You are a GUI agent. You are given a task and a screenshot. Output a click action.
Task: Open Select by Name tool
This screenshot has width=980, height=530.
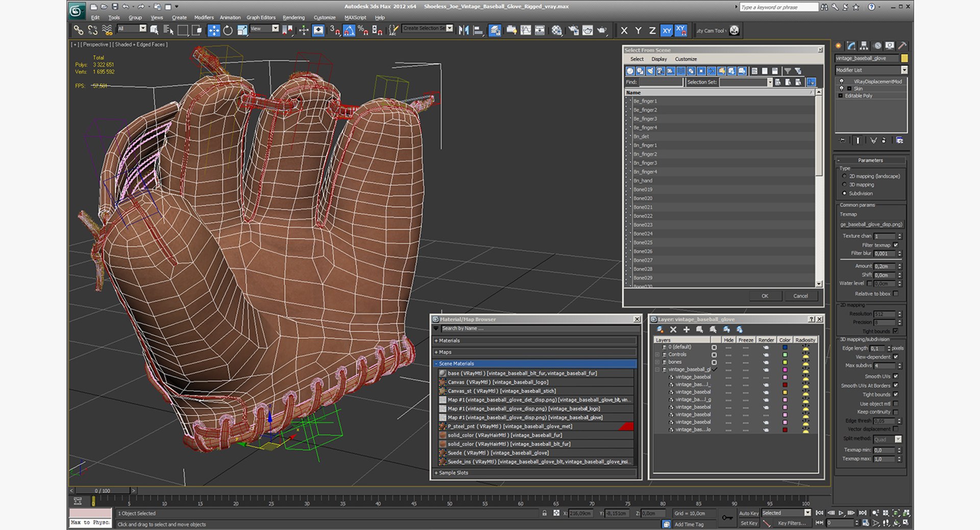point(168,30)
